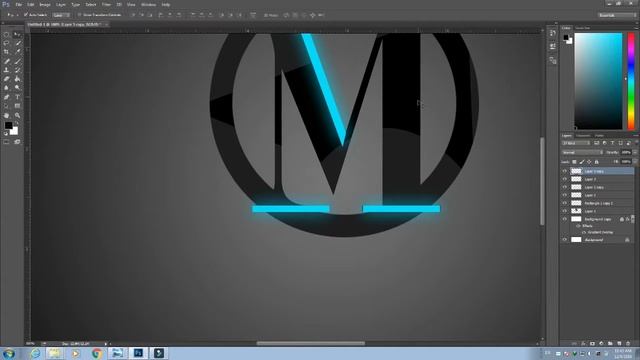This screenshot has width=640, height=360.
Task: Click the hue slider in Color panel
Action: (631, 81)
